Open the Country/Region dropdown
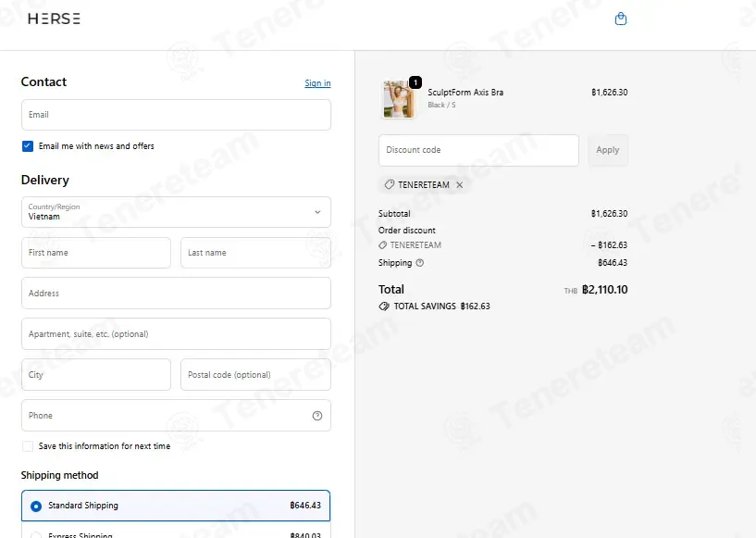The width and height of the screenshot is (756, 538). (x=176, y=212)
